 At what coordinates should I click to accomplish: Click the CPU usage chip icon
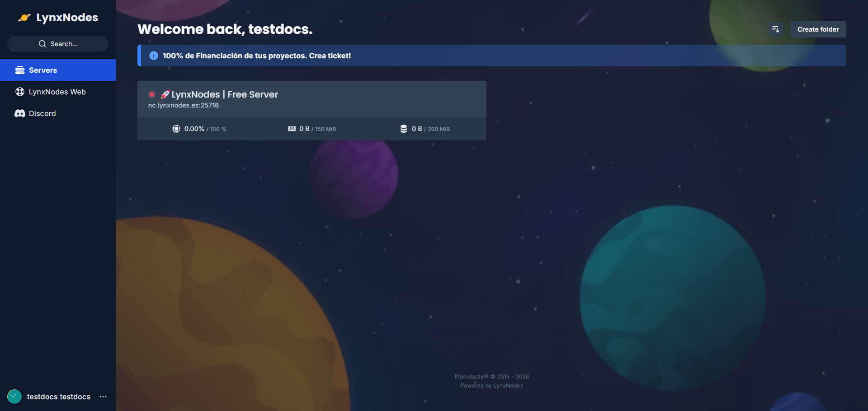coord(176,129)
